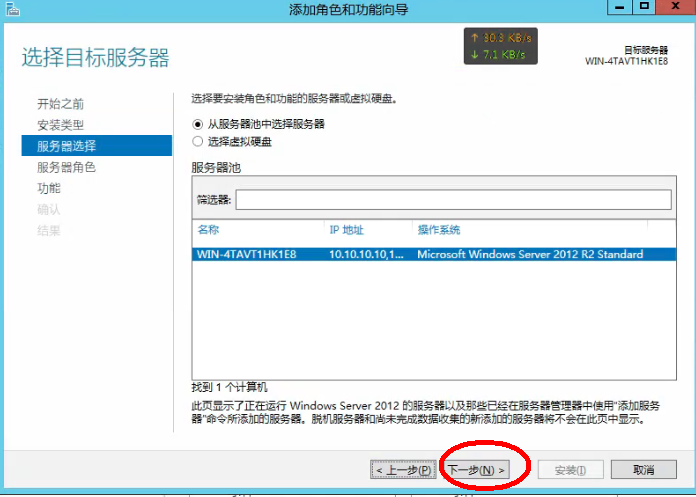The height and width of the screenshot is (497, 696).
Task: Choose the 选择虚拟硬盘 radio option
Action: click(197, 141)
